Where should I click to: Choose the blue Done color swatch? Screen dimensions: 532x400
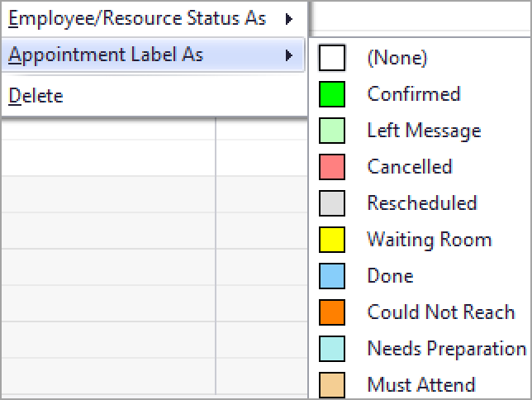(332, 276)
